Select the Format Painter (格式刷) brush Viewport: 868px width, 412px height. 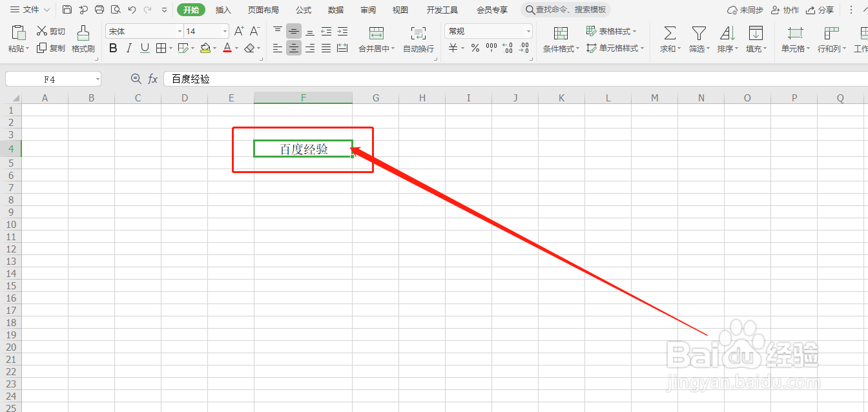tap(83, 39)
